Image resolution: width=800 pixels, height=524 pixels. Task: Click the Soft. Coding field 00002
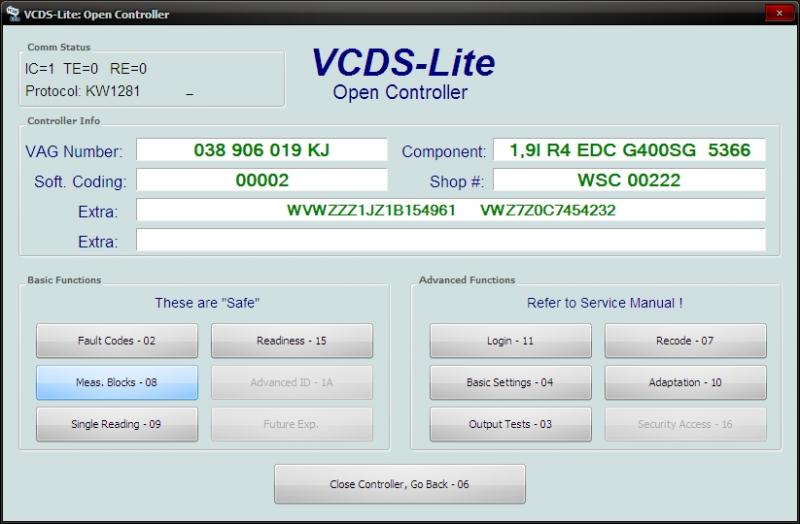pos(262,180)
